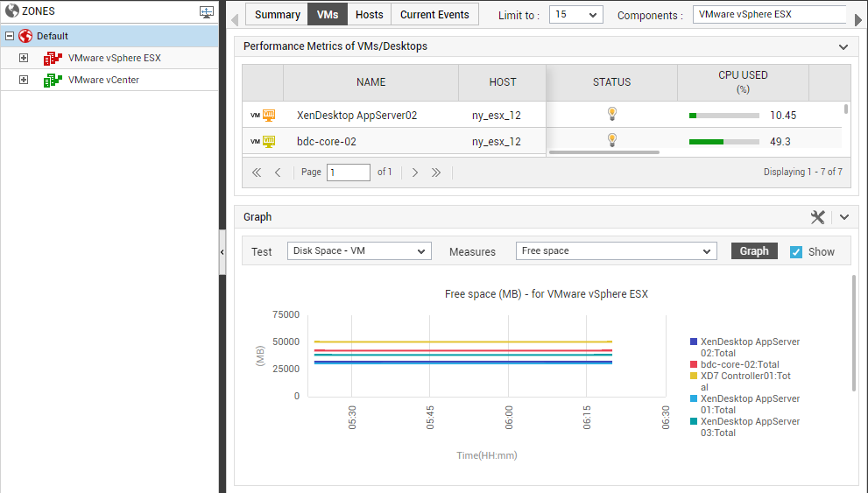
Task: Click the VM table horizontal scrollbar
Action: pos(604,152)
